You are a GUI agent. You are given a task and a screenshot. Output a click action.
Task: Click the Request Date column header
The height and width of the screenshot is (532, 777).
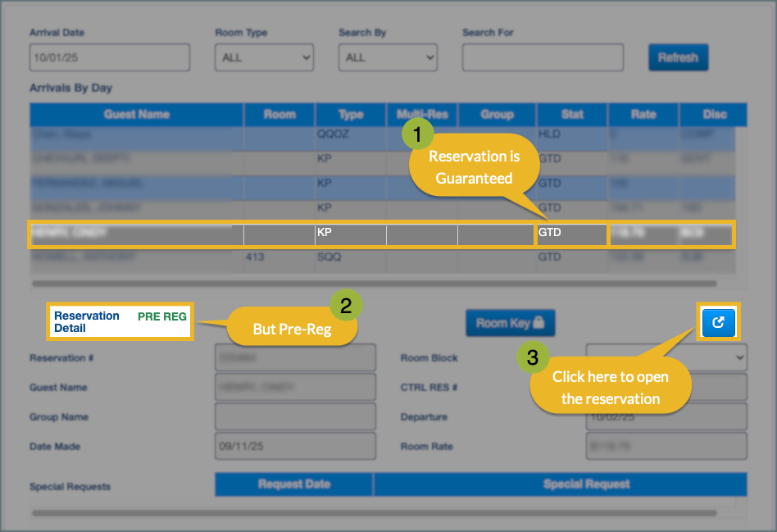(294, 484)
